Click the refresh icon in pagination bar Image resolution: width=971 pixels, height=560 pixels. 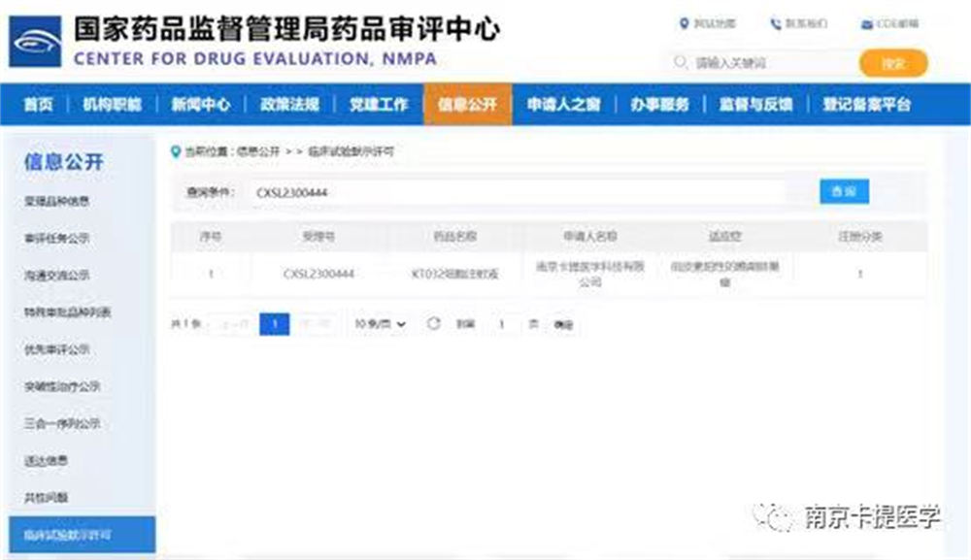433,323
